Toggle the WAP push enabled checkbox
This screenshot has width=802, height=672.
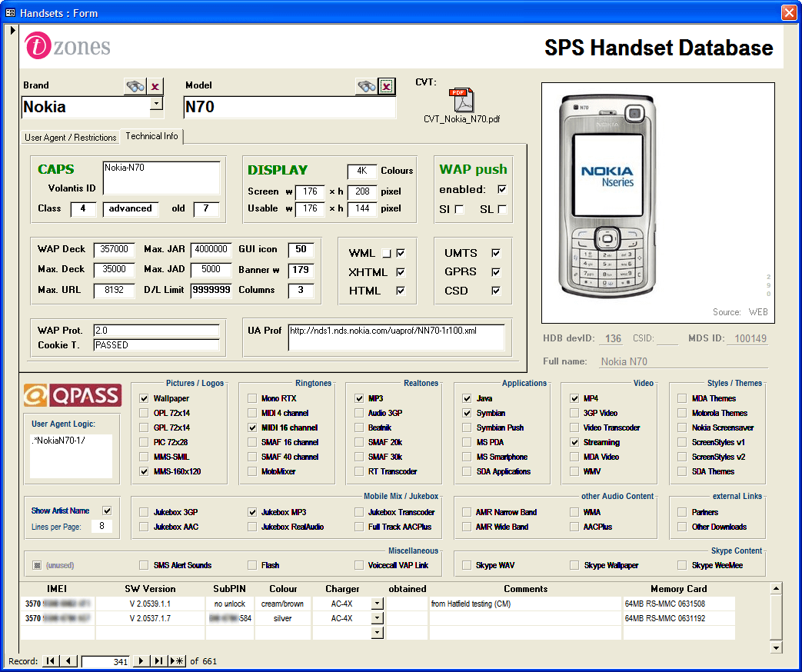click(502, 189)
